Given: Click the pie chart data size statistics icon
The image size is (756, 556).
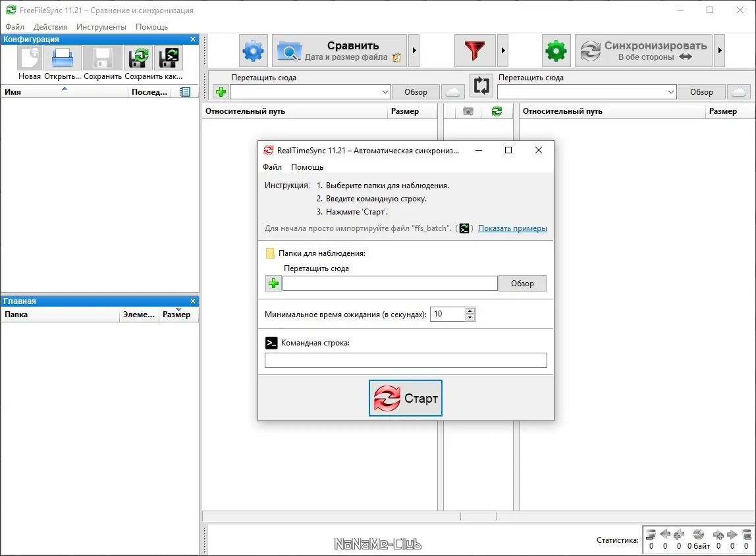Looking at the screenshot, I should (x=698, y=534).
